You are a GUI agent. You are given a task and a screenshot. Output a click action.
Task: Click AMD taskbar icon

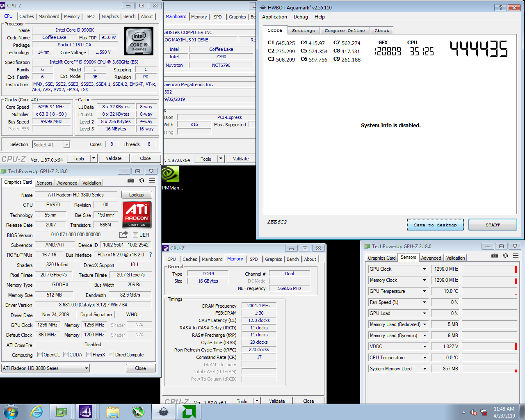[188, 412]
